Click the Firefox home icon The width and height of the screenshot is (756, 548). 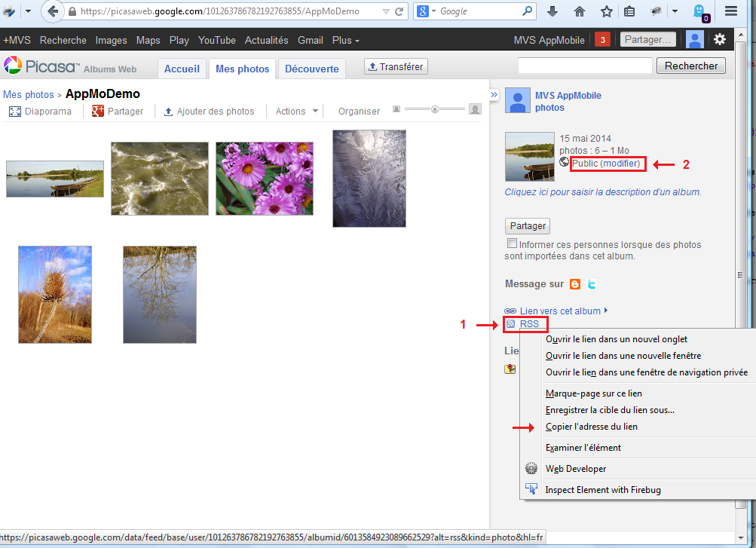click(580, 11)
